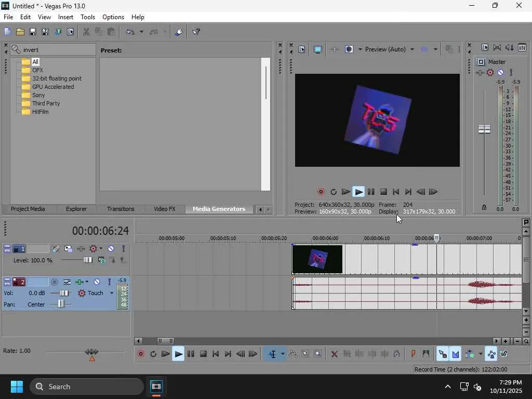Image resolution: width=532 pixels, height=399 pixels.
Task: Click the Master volume fader
Action: pyautogui.click(x=484, y=129)
